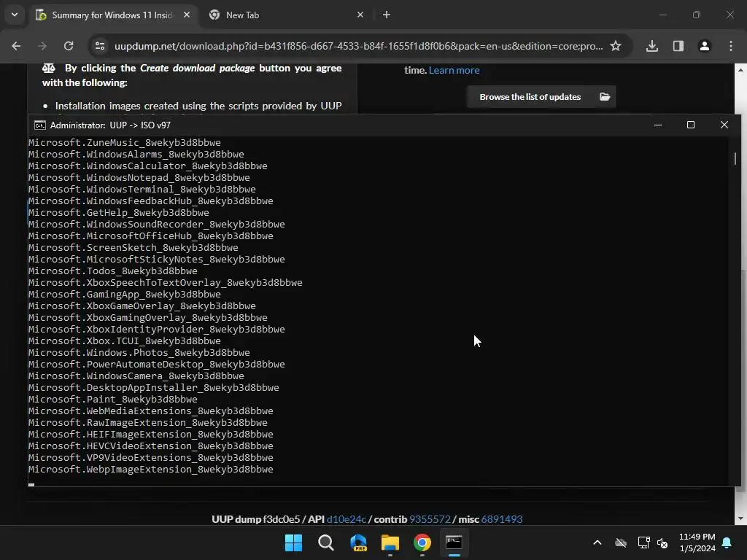Click the Microsoft.WebpImageExtension_8wekyb3d8bbwe line

point(150,470)
